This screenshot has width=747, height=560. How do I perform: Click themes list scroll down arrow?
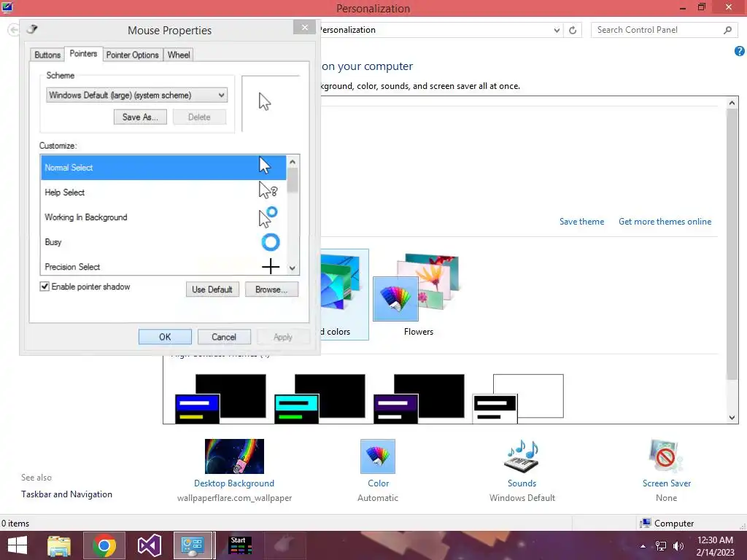point(732,418)
